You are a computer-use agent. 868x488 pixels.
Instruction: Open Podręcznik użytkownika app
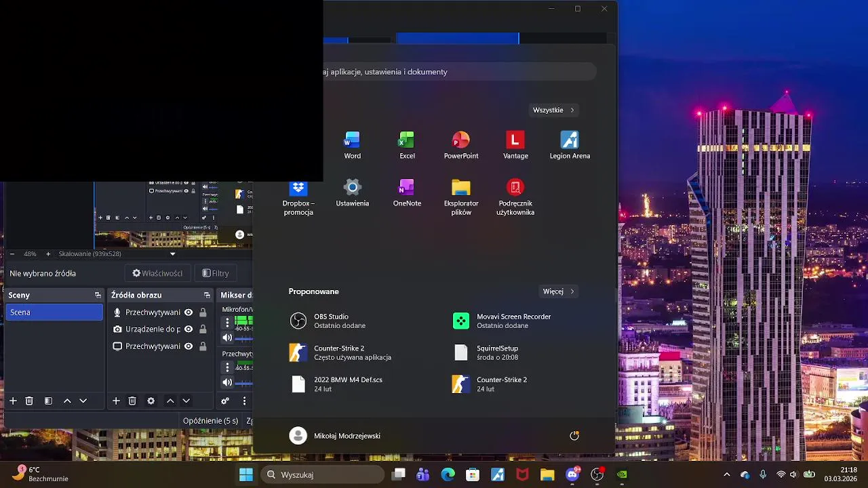tap(515, 197)
